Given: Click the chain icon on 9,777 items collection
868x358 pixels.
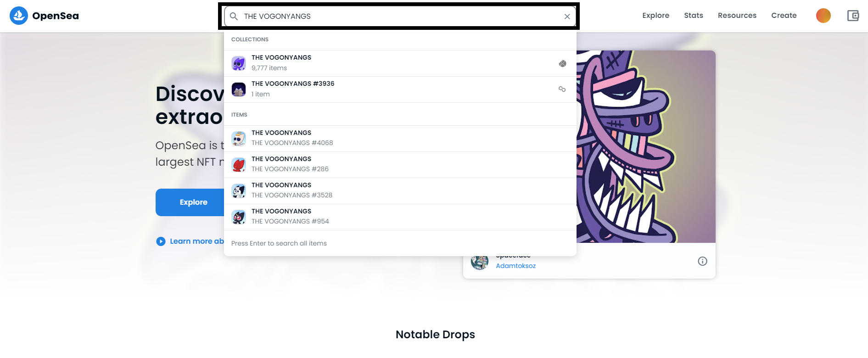Looking at the screenshot, I should point(562,63).
